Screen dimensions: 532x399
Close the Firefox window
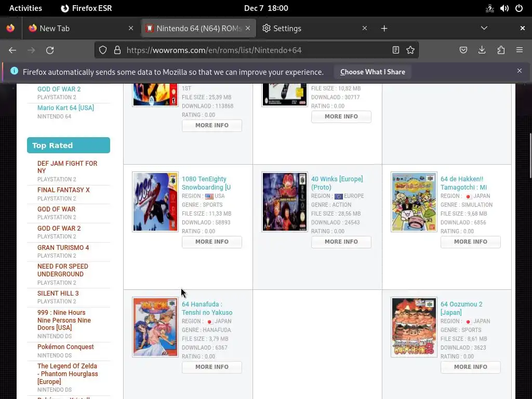click(x=523, y=28)
